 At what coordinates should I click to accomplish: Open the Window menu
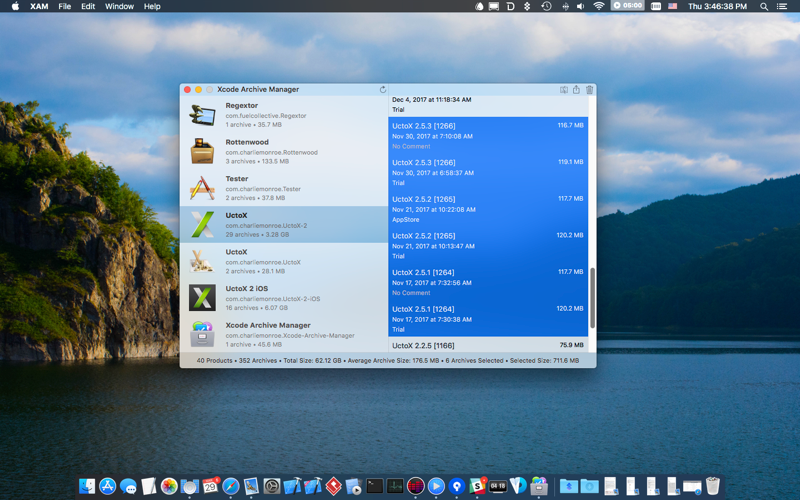(x=119, y=6)
